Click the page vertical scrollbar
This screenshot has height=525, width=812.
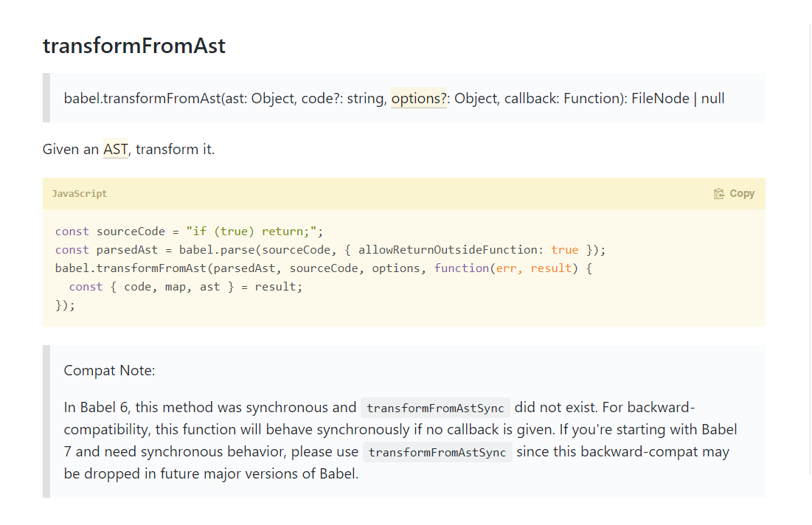pos(810,248)
